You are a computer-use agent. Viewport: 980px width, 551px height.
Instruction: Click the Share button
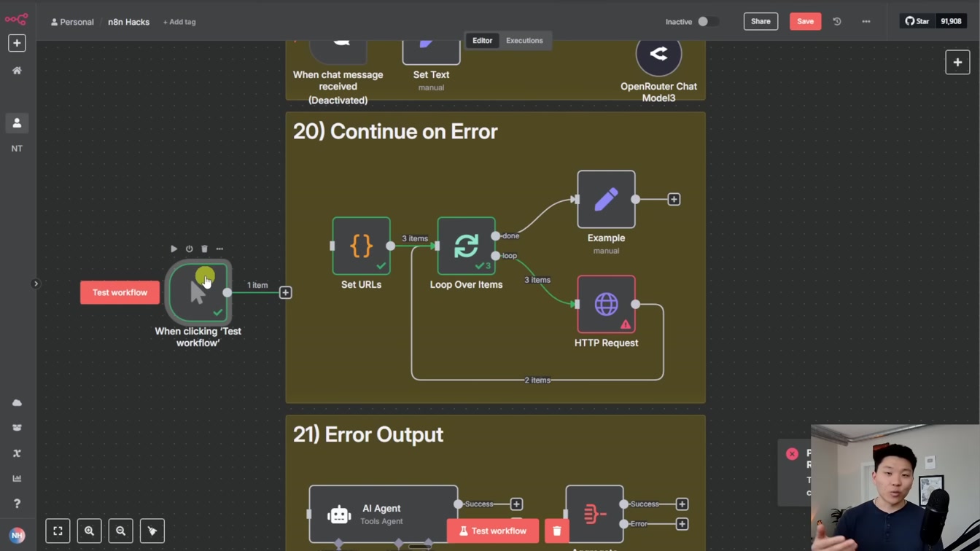761,21
